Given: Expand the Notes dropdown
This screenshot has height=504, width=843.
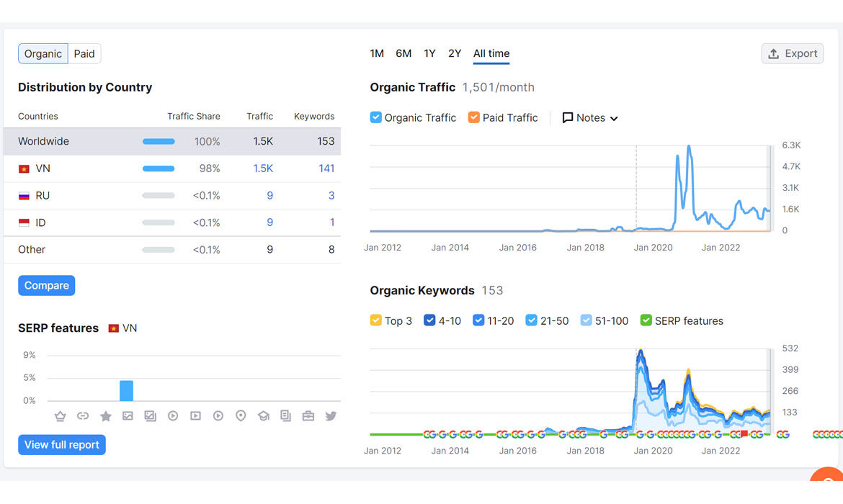Looking at the screenshot, I should tap(590, 117).
